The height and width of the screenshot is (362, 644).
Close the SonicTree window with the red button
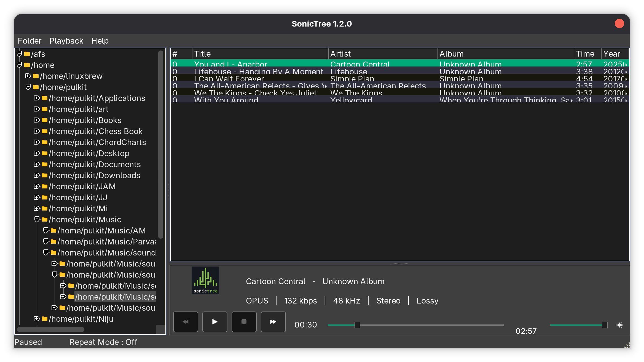619,23
